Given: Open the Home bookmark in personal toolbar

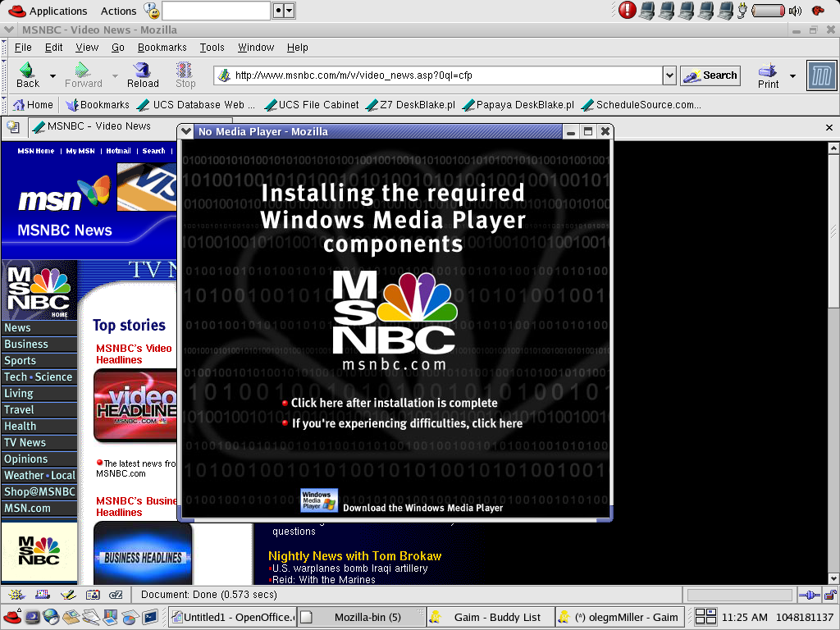Looking at the screenshot, I should pyautogui.click(x=33, y=105).
